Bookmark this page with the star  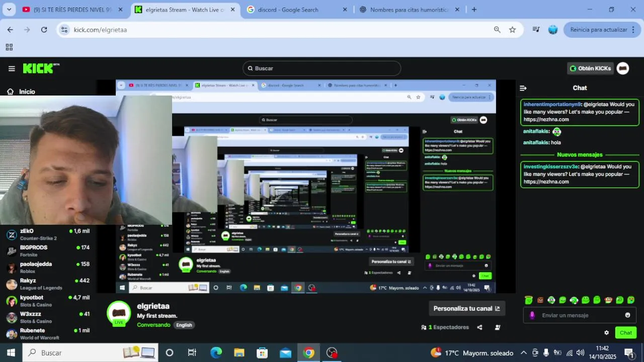coord(512,30)
